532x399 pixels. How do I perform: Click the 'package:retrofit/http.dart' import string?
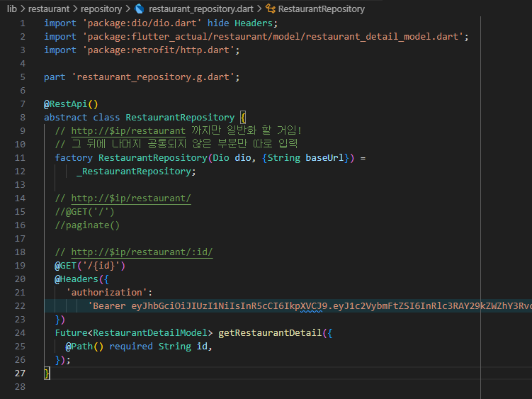point(159,50)
